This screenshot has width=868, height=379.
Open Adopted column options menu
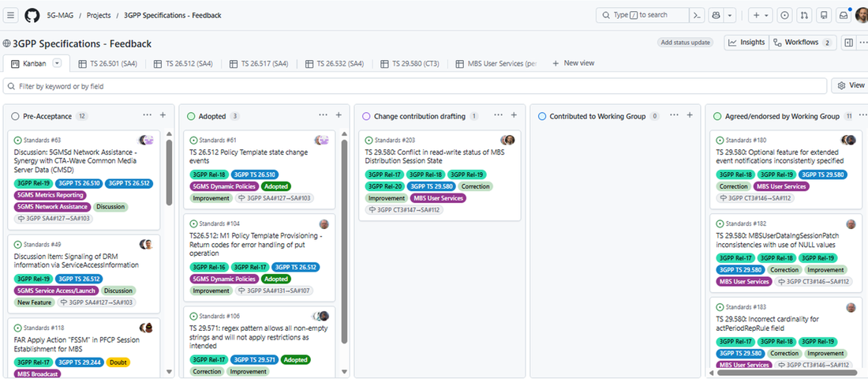tap(324, 115)
